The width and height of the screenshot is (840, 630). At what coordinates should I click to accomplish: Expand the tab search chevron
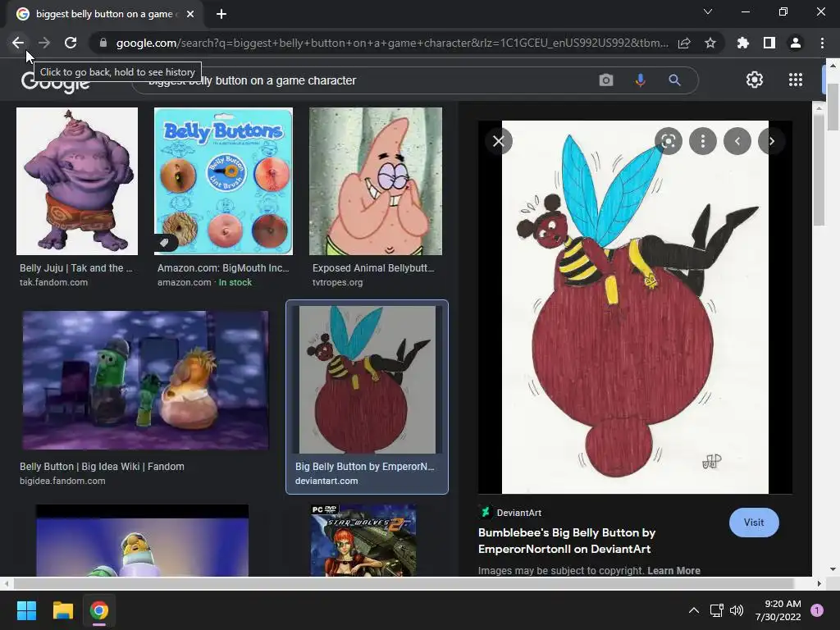tap(708, 11)
